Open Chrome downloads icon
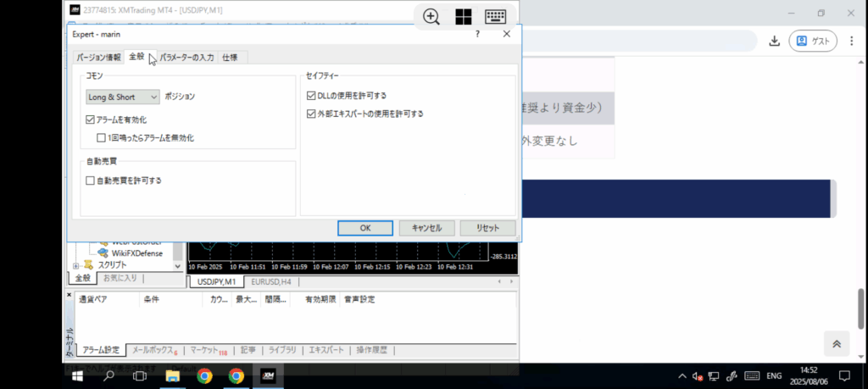This screenshot has height=389, width=868. click(x=774, y=41)
